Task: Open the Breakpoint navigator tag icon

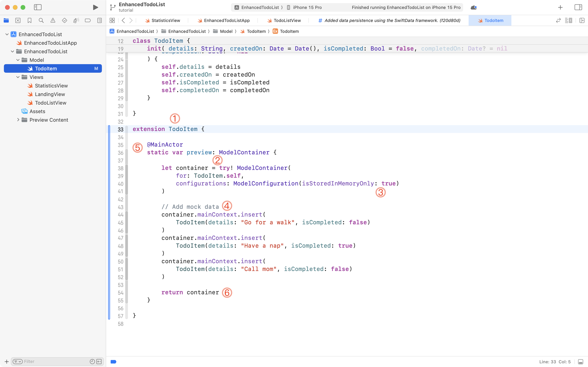Action: [88, 20]
